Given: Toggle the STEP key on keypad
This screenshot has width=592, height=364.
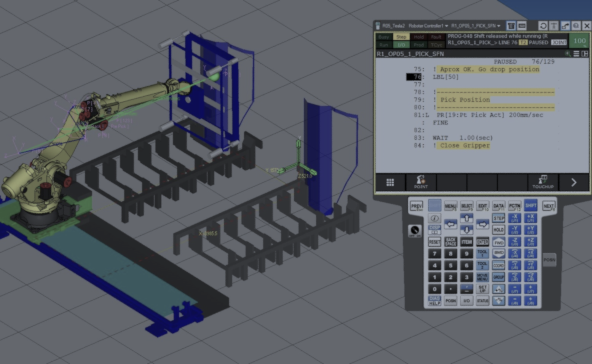Looking at the screenshot, I should 498,218.
